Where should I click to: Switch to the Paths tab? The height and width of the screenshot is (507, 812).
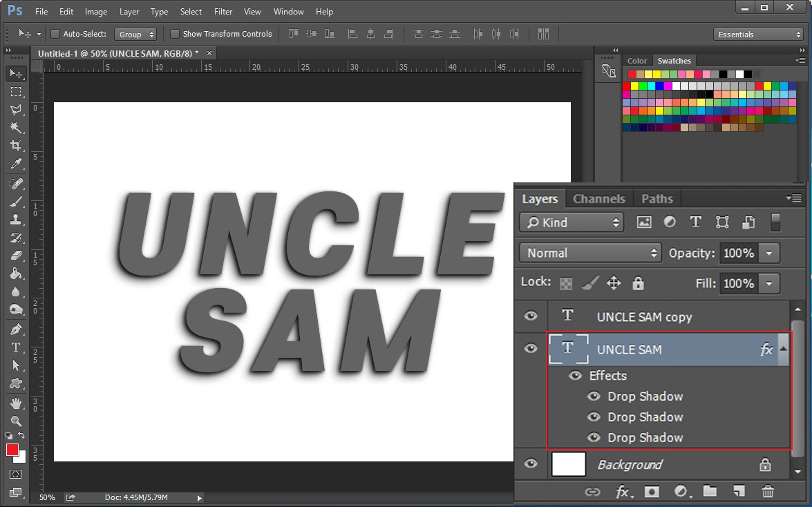657,199
